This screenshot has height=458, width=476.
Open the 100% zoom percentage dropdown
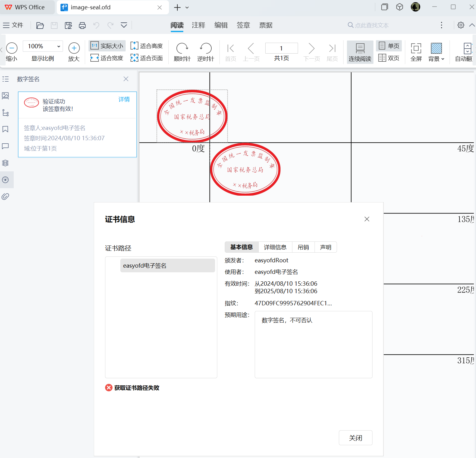tap(42, 46)
